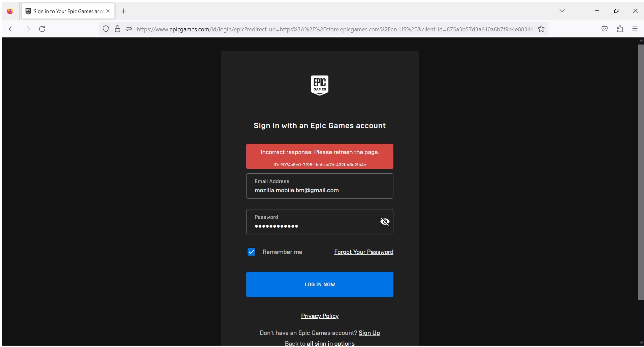This screenshot has height=347, width=644.
Task: Expand the list-all-tabs chevron
Action: click(561, 10)
